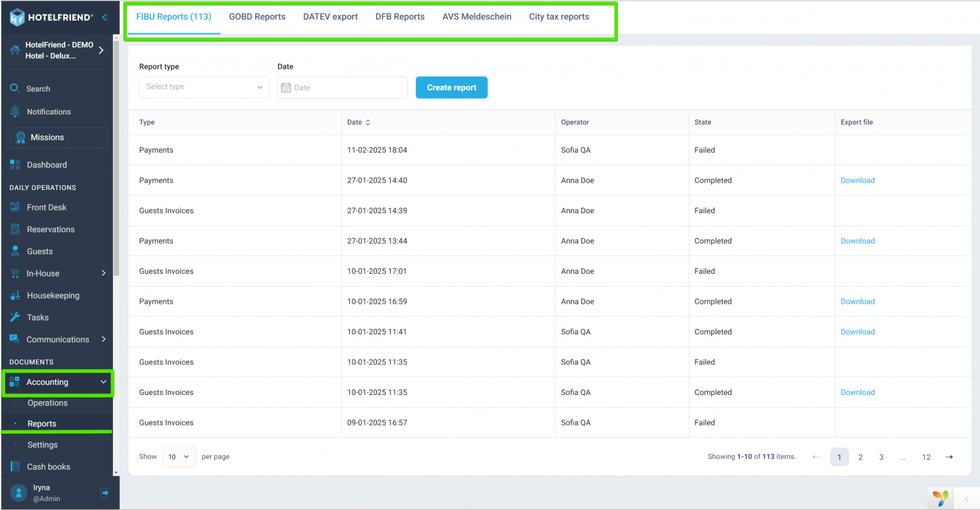
Task: Click date cell 10-01-2025 17:01
Action: click(377, 271)
